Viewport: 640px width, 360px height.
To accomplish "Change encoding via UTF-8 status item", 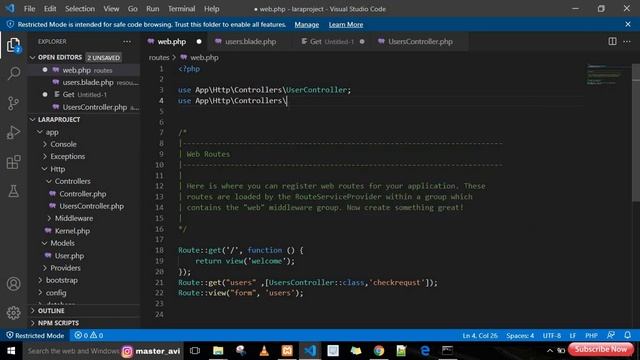I will click(x=552, y=336).
